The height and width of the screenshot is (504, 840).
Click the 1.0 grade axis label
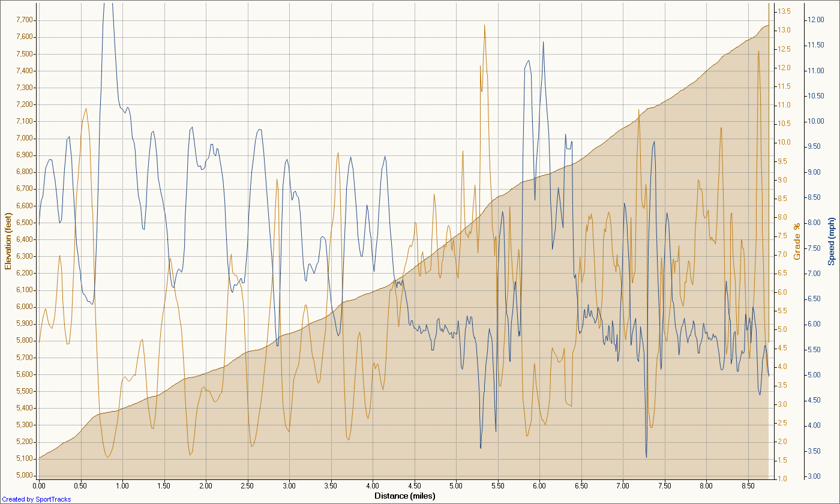coord(783,479)
